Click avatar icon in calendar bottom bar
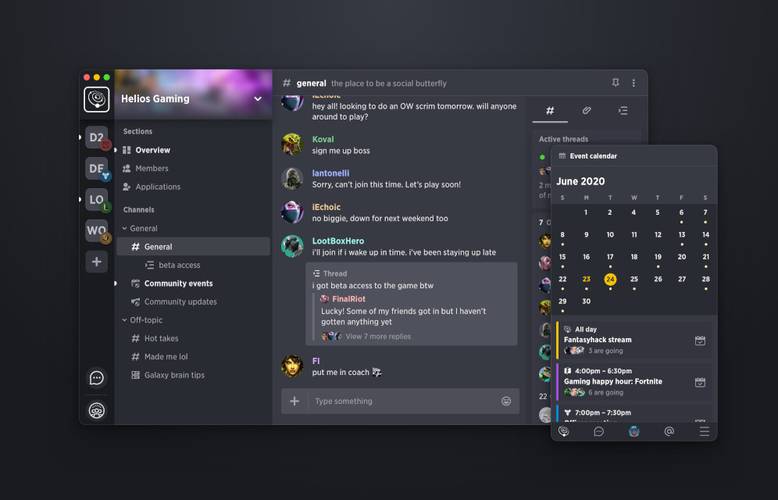 pyautogui.click(x=634, y=431)
